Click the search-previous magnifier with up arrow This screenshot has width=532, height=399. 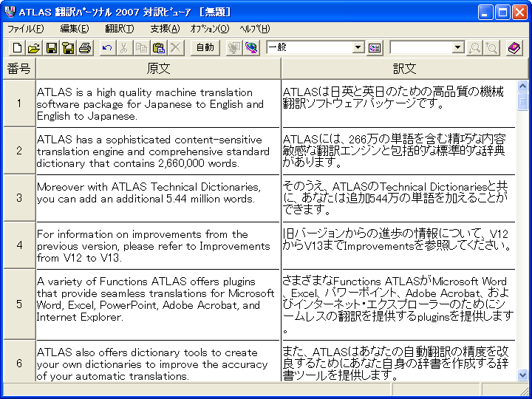pyautogui.click(x=491, y=48)
